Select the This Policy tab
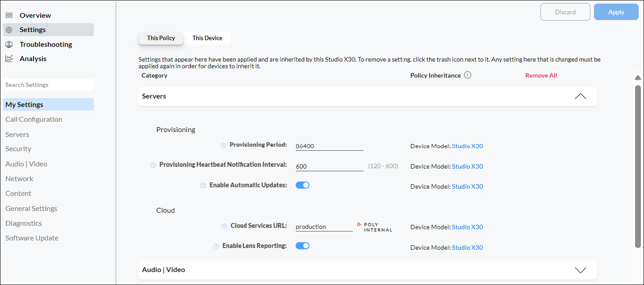 [x=161, y=38]
